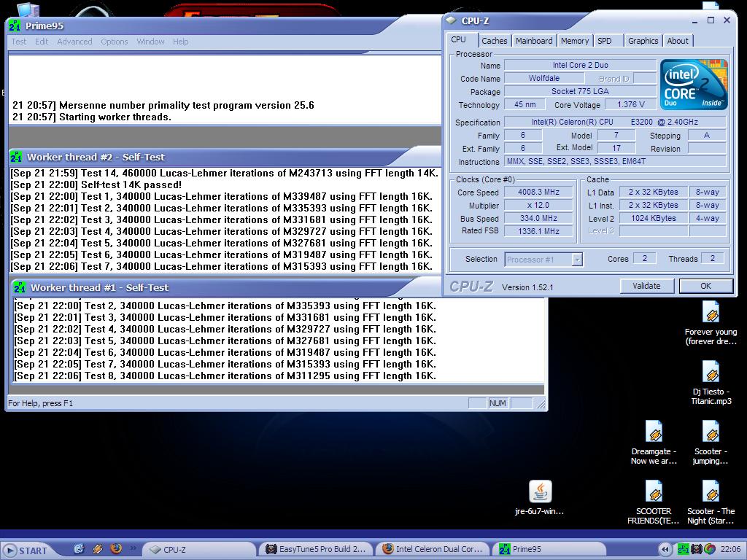
Task: Select the CPU tab in CPU-Z
Action: click(458, 40)
